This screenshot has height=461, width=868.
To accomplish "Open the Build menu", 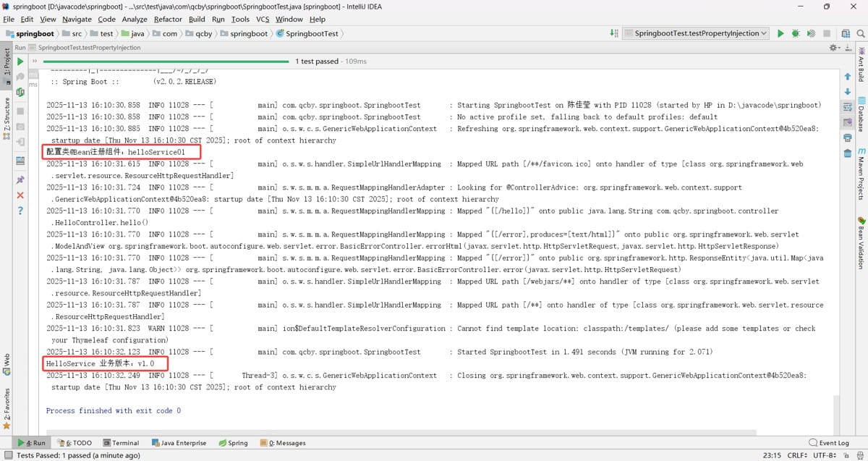I will (x=197, y=20).
